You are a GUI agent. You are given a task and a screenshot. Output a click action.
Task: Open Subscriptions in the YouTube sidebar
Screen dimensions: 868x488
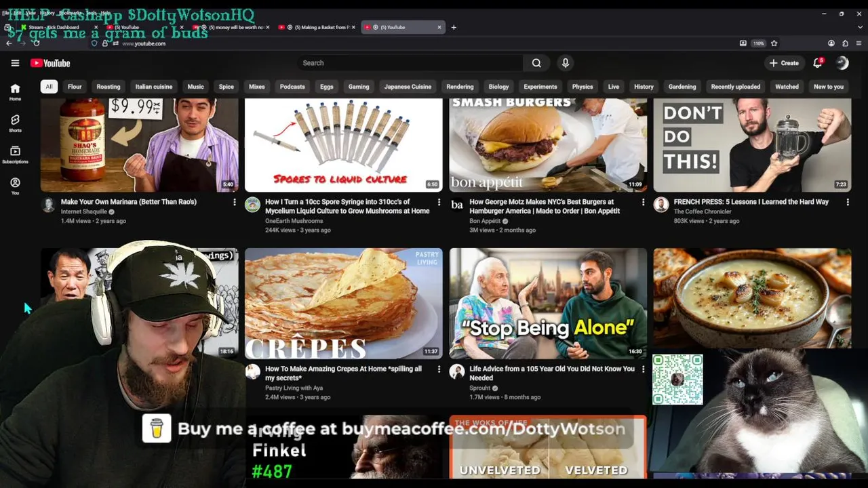[x=15, y=155]
